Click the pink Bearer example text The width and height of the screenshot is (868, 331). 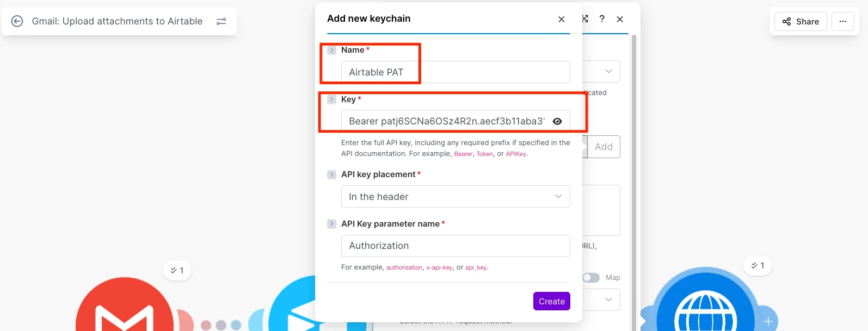pos(463,154)
